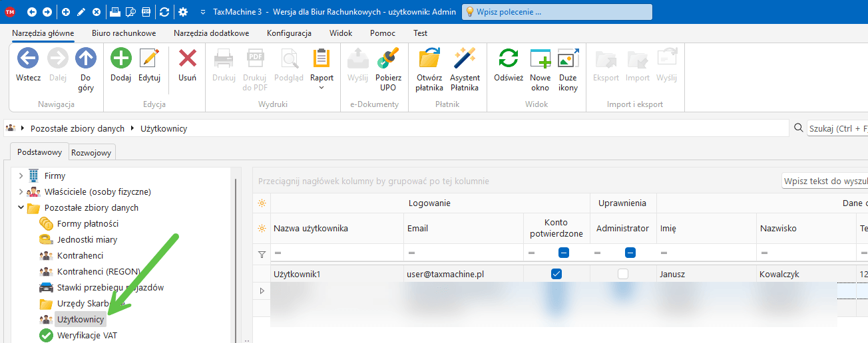This screenshot has height=343, width=868.
Task: Click the Wpisz polecenie command field
Action: [556, 12]
